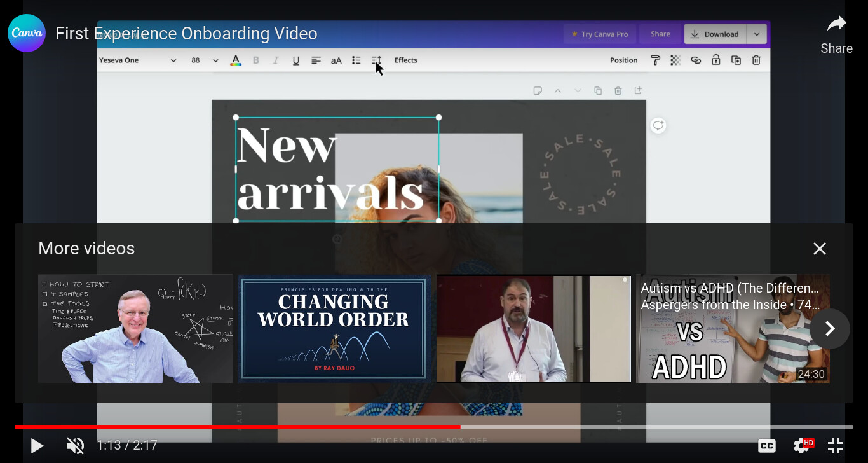Click the comment icon beside the canvas
This screenshot has height=463, width=868.
coord(658,125)
